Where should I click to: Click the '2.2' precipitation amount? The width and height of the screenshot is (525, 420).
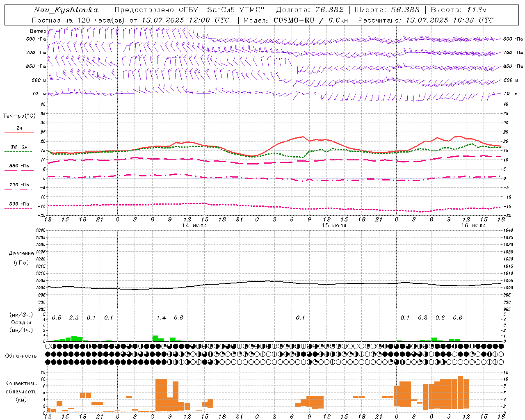[74, 317]
